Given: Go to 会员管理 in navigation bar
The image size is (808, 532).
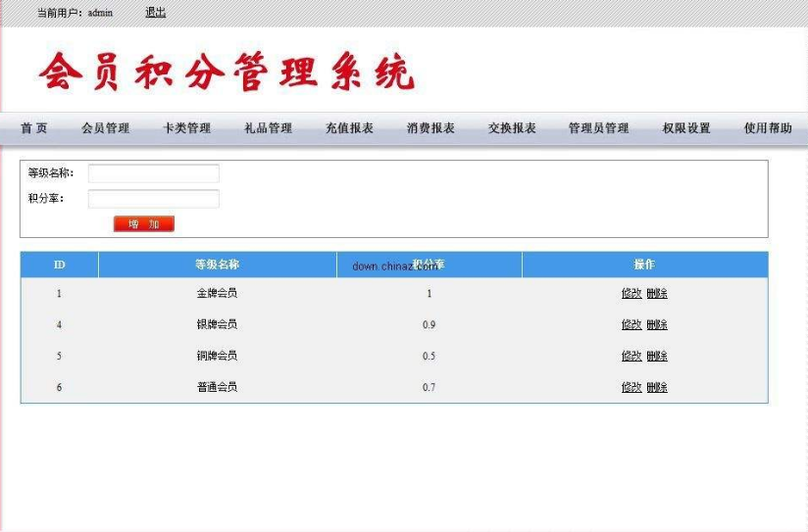Looking at the screenshot, I should coord(105,128).
